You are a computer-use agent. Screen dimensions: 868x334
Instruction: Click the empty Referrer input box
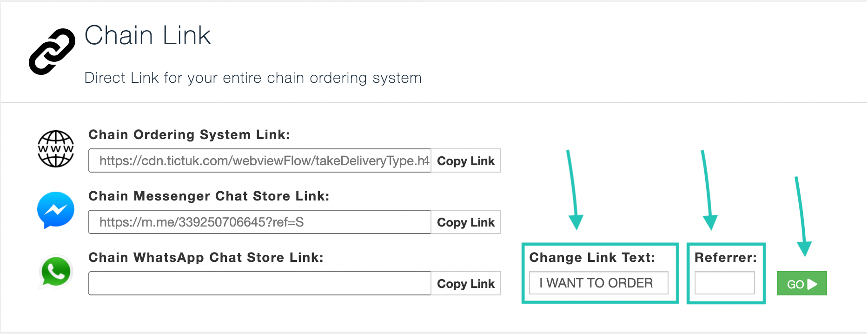pyautogui.click(x=725, y=283)
